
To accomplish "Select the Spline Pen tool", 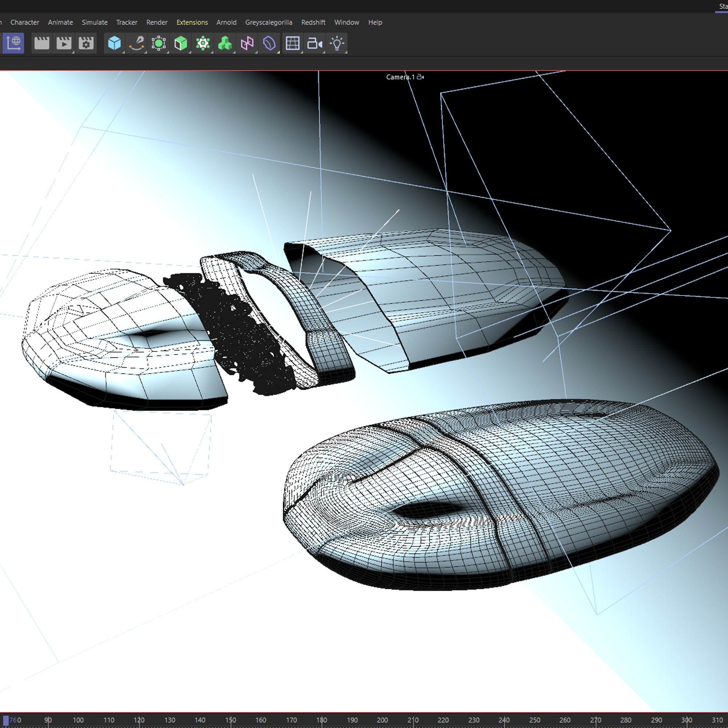I will [136, 43].
